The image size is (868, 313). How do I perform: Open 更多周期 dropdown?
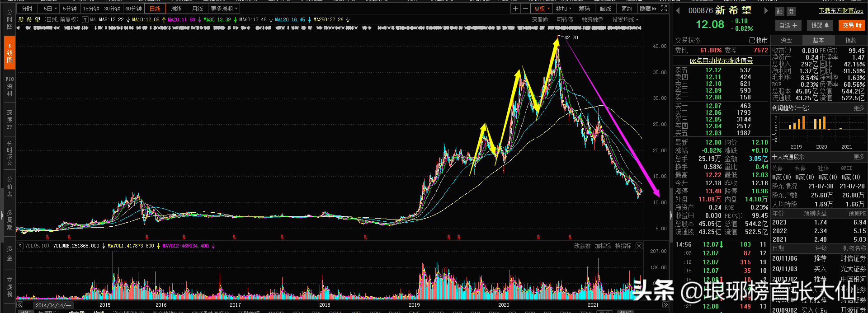coord(224,9)
